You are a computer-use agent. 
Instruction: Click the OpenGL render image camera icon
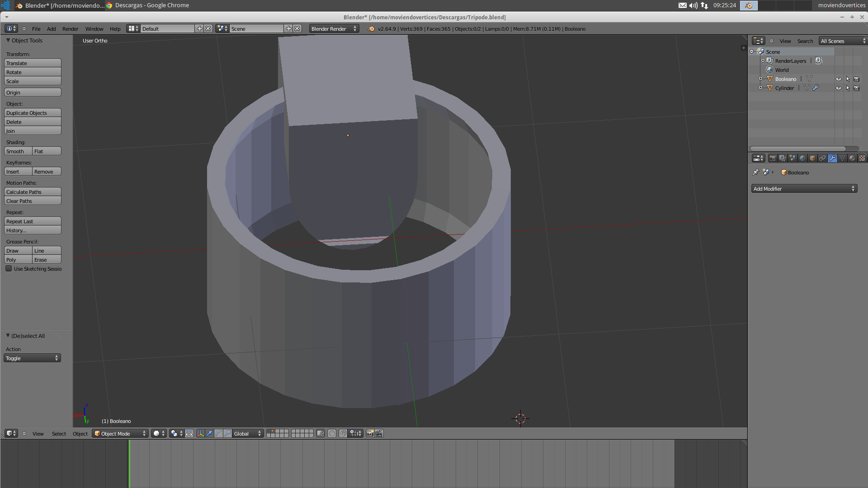370,433
